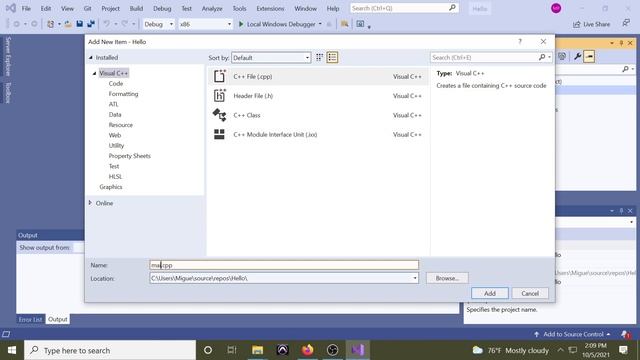Click the template search field in dialog
The width and height of the screenshot is (640, 360).
[485, 58]
